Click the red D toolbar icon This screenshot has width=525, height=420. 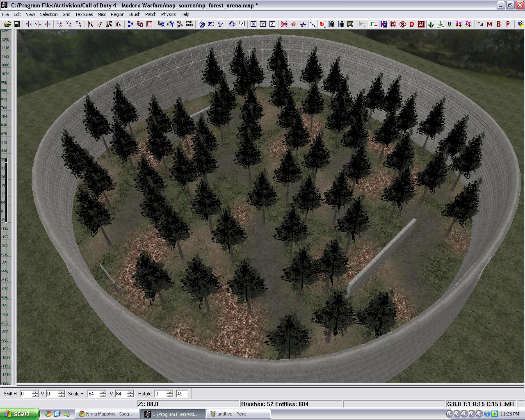pos(412,24)
